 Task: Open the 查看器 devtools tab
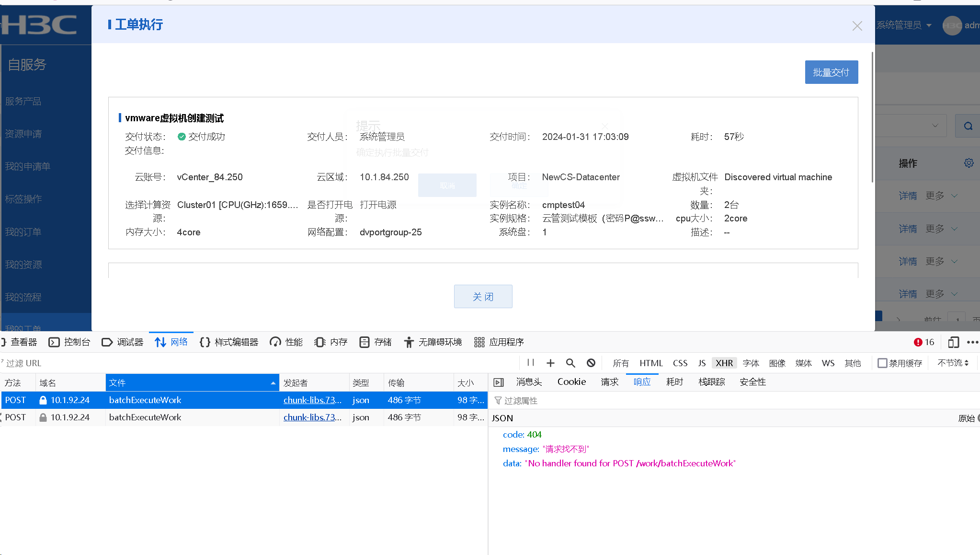(19, 342)
